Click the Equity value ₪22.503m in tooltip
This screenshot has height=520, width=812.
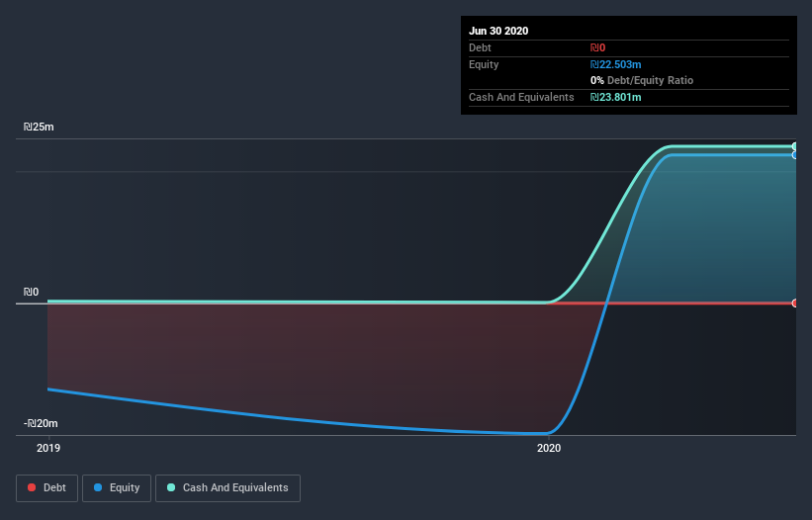[x=616, y=64]
